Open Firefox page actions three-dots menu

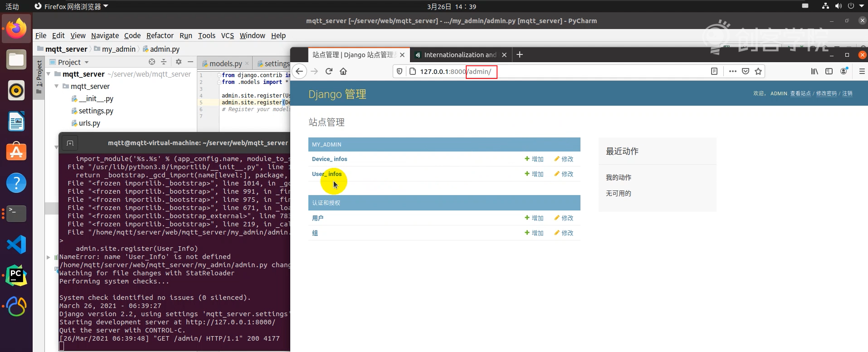733,71
